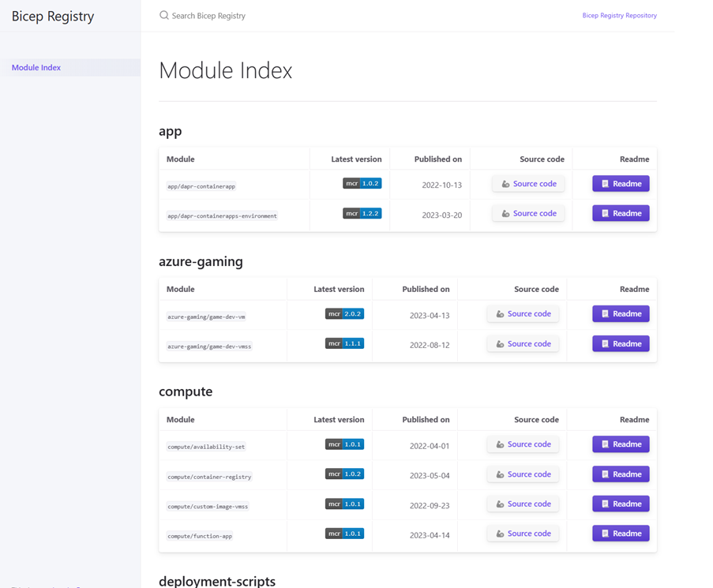Open the Bicep Registry Repository link
713x588 pixels.
point(619,16)
